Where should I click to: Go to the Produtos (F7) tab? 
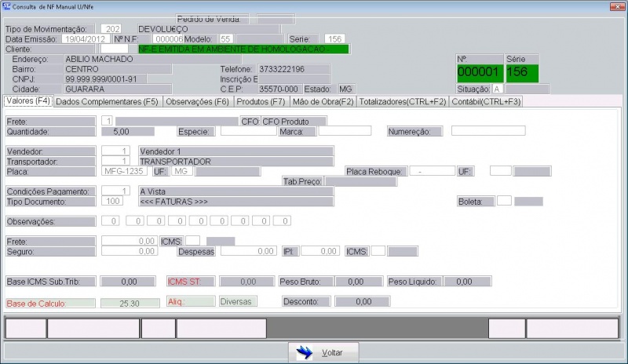(261, 101)
